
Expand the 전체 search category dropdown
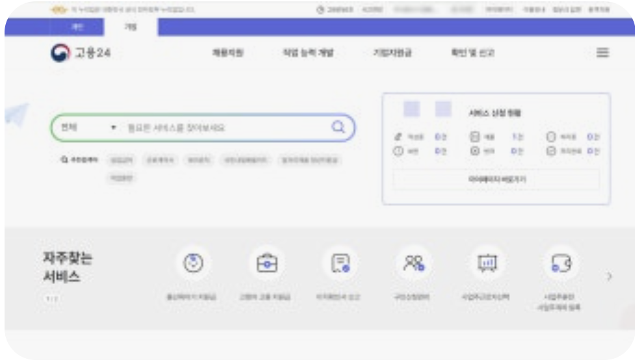coord(88,127)
